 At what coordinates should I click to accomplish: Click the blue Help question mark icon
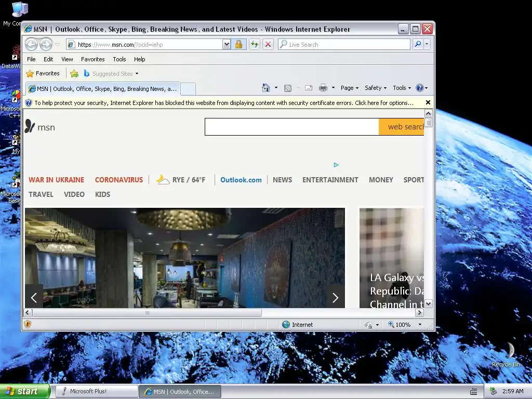click(x=420, y=88)
